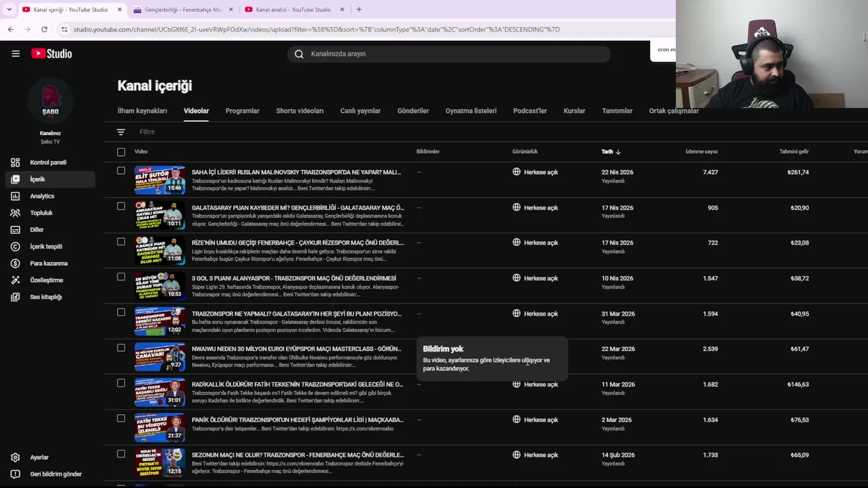Open the browser tab search chevron
The image size is (868, 488).
[9, 9]
